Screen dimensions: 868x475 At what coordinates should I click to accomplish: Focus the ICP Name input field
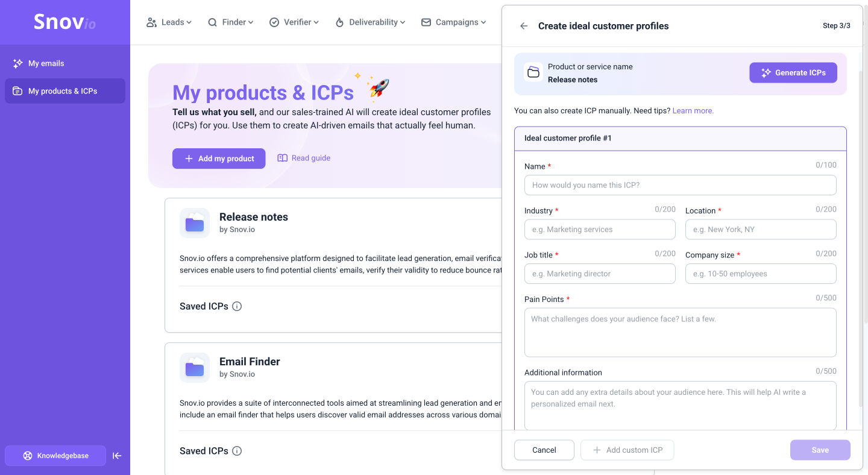coord(681,185)
